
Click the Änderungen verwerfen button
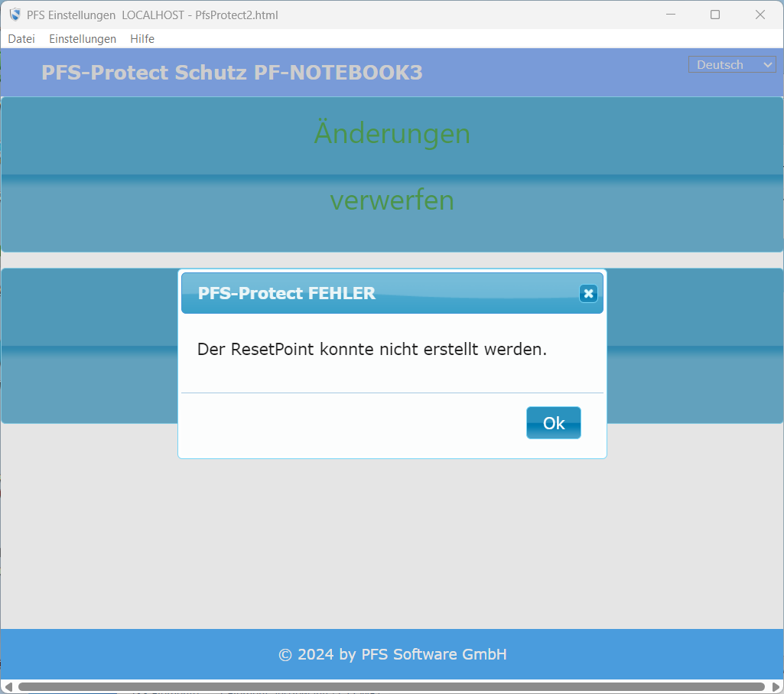pyautogui.click(x=392, y=174)
